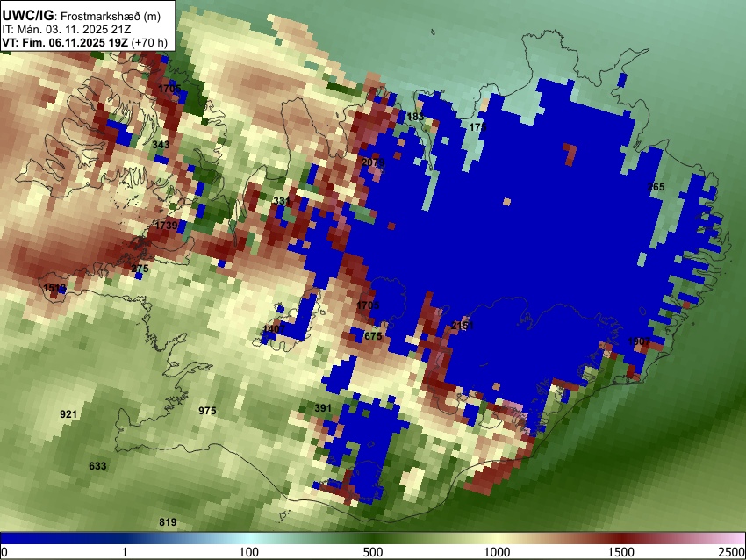The image size is (746, 560).
Task: Click the 'VT: Fim. 06.11.2025 19Z (+70 h)' line
Action: (x=84, y=42)
